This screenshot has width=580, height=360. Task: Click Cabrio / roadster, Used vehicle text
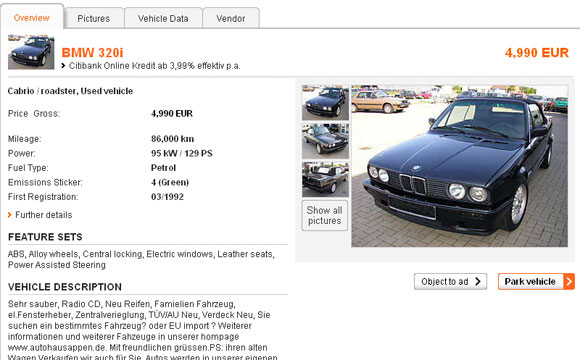click(70, 91)
